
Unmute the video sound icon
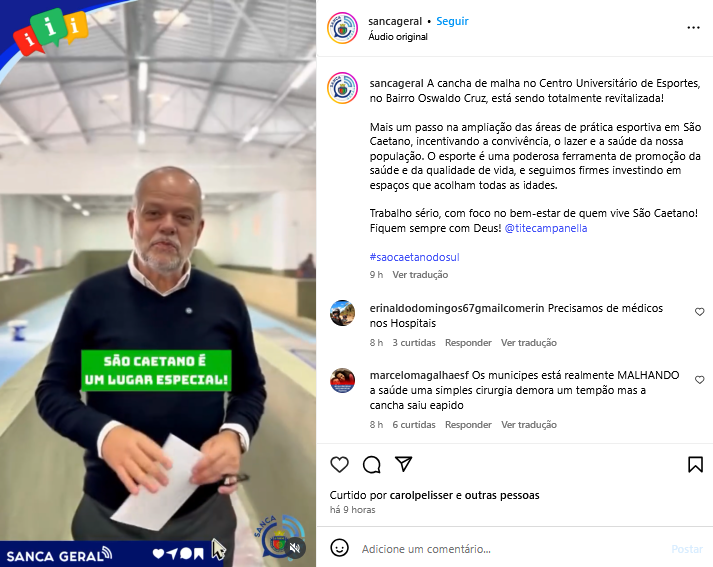[295, 547]
